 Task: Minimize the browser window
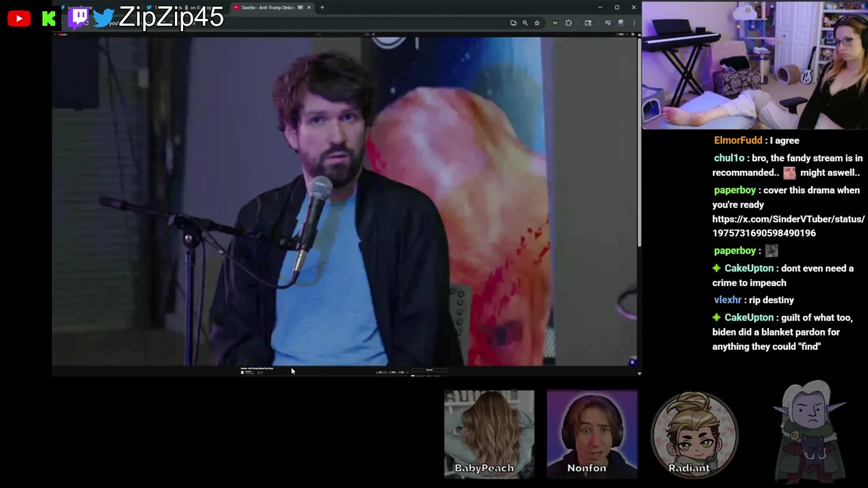click(599, 7)
